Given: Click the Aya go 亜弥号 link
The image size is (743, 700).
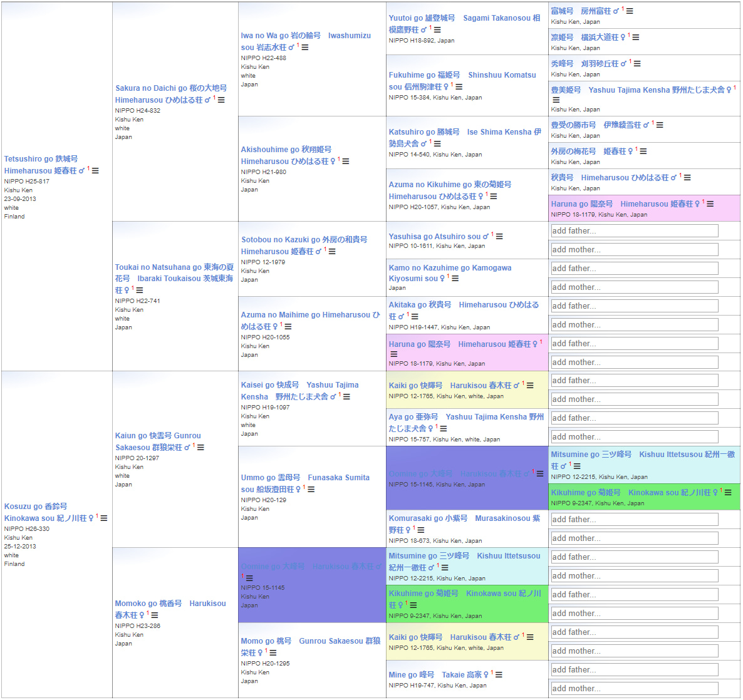Looking at the screenshot, I should click(x=413, y=417).
